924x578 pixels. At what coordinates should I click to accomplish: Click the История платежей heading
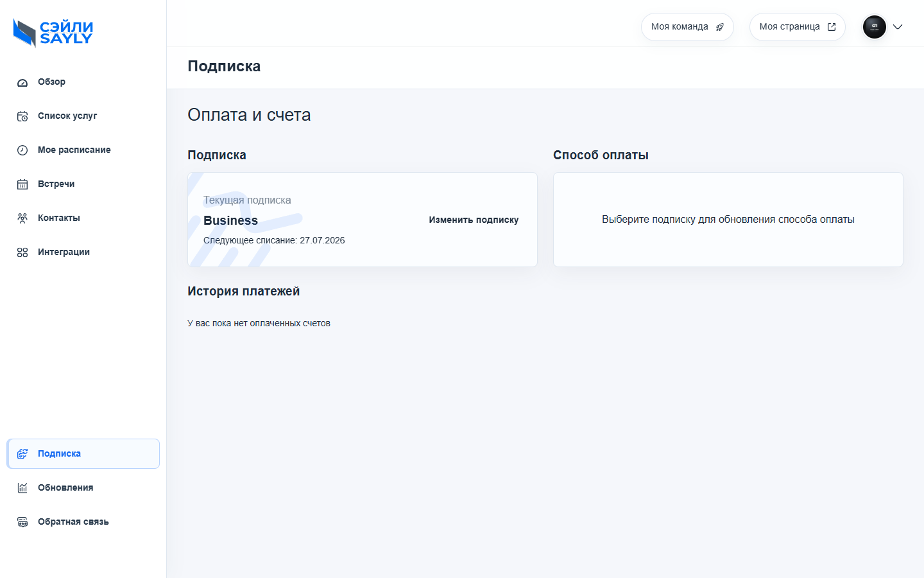[244, 291]
